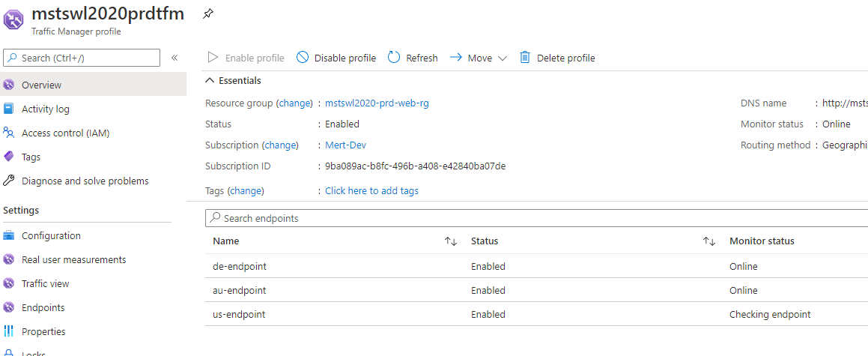This screenshot has height=356, width=868.
Task: Click the Overview icon in sidebar
Action: click(x=8, y=85)
